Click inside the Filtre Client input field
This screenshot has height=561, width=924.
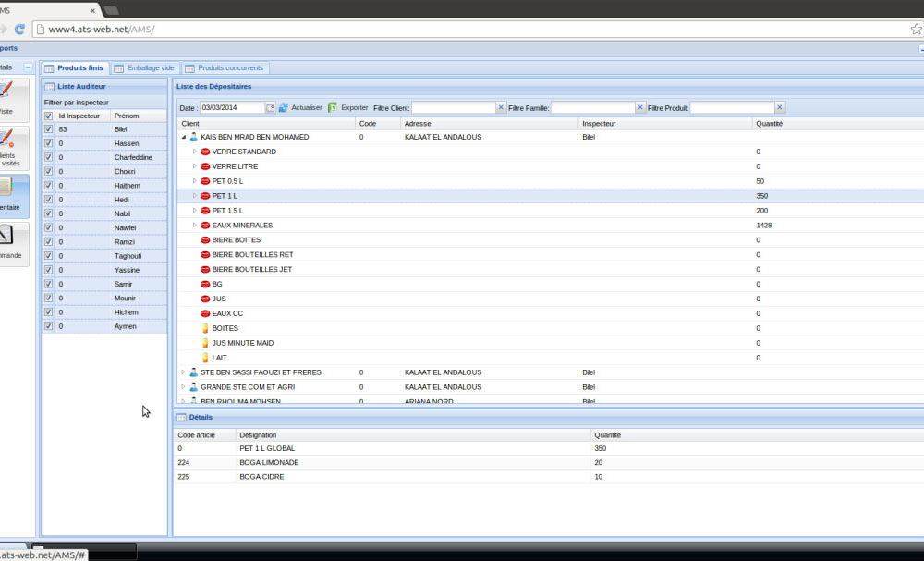pos(453,108)
